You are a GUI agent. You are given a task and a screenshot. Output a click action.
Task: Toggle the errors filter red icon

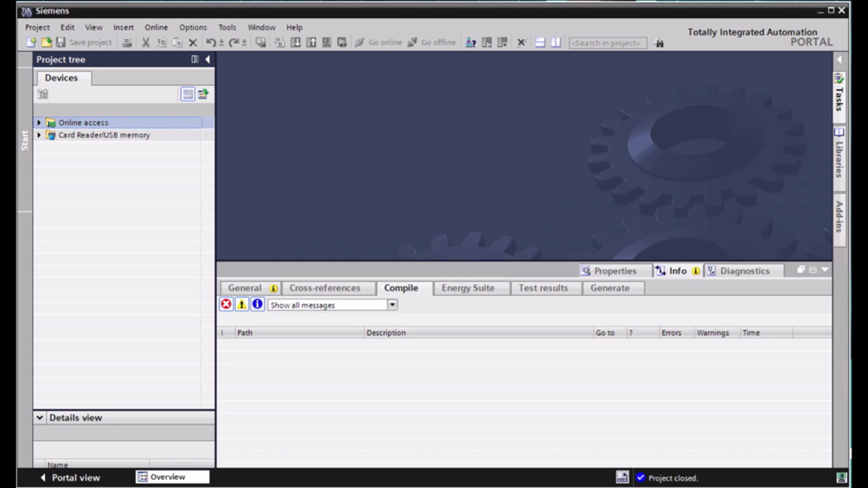(x=226, y=305)
